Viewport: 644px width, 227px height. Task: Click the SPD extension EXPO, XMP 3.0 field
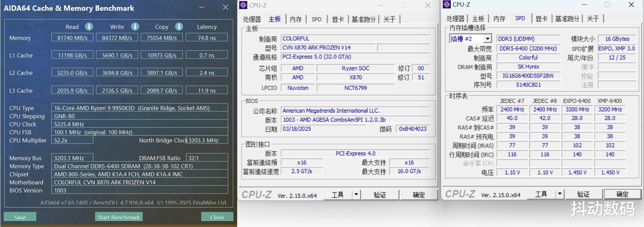tap(617, 48)
